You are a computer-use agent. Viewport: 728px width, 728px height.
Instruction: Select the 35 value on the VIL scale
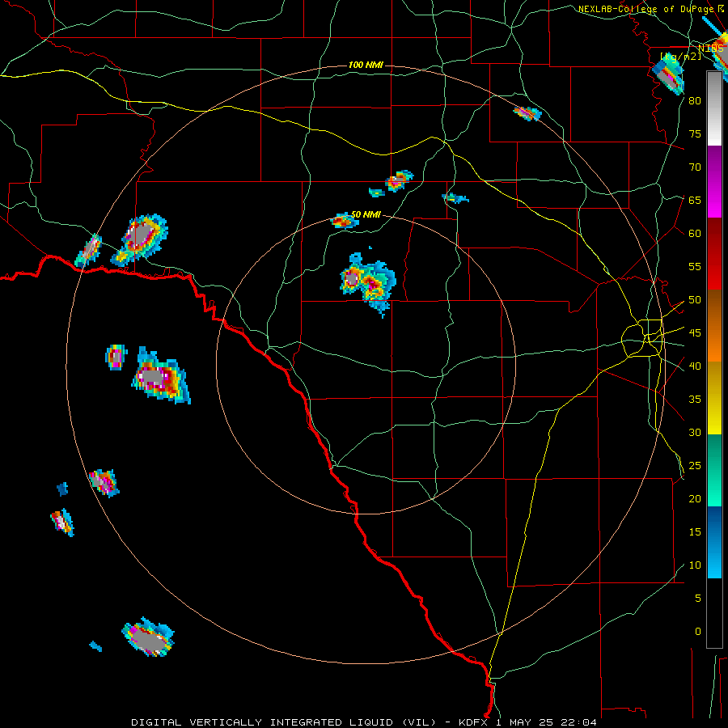point(695,400)
